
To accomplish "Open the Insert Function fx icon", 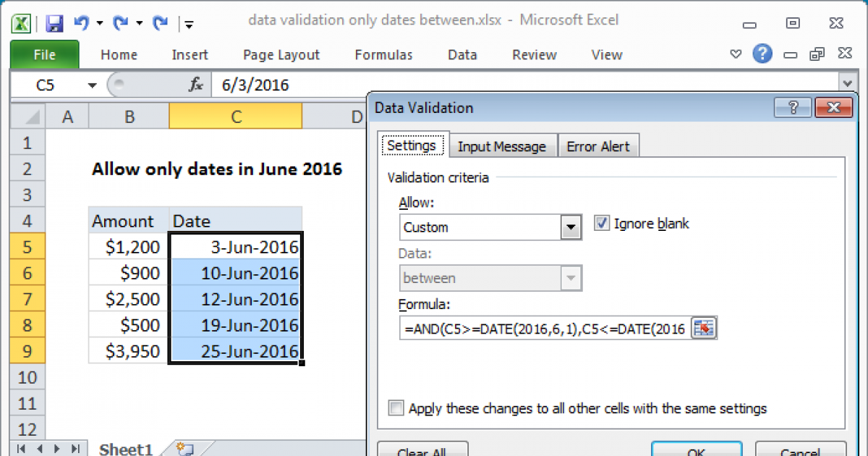I will click(195, 83).
